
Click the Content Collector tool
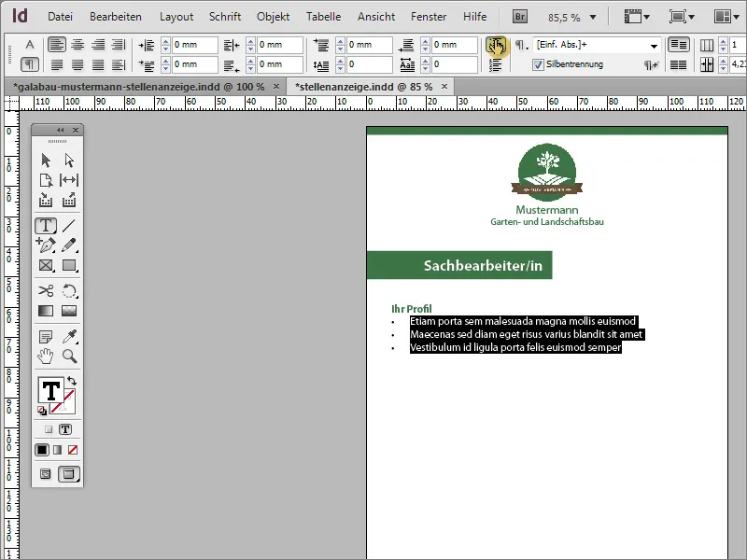point(46,200)
